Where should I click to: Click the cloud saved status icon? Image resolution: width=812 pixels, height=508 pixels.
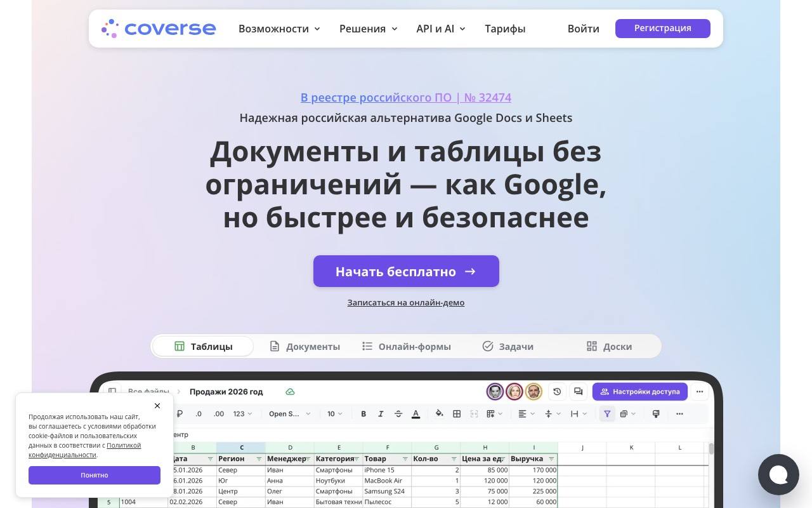[290, 392]
